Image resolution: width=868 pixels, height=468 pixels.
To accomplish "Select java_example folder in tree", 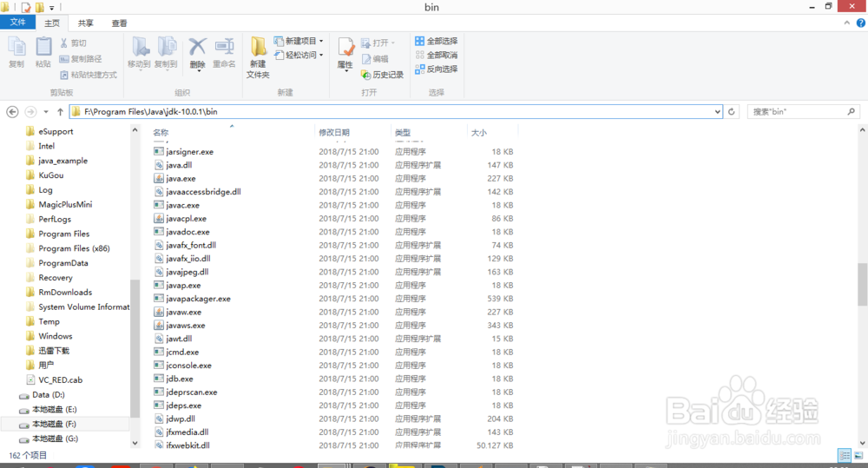I will pyautogui.click(x=62, y=161).
